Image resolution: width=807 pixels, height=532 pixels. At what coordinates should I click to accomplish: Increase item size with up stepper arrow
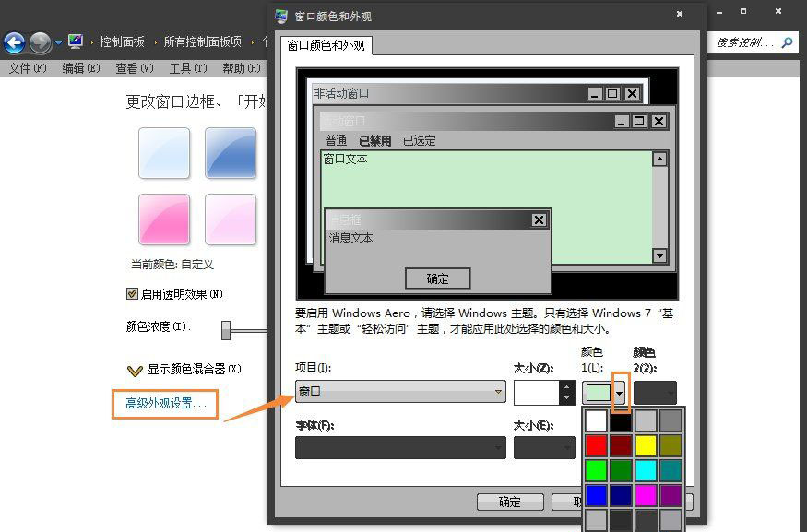(566, 387)
